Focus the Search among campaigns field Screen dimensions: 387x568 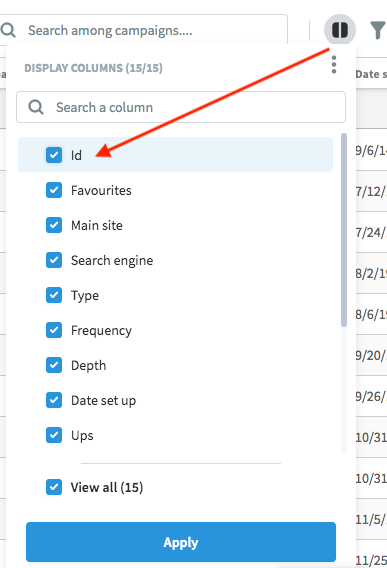click(x=143, y=30)
